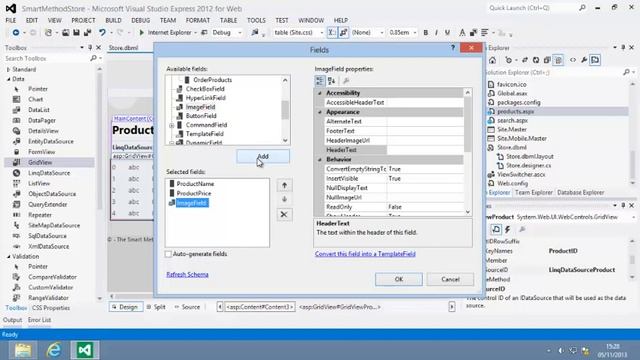Open Site.Master in Solution Explorer
Image resolution: width=640 pixels, height=360 pixels.
(x=512, y=129)
